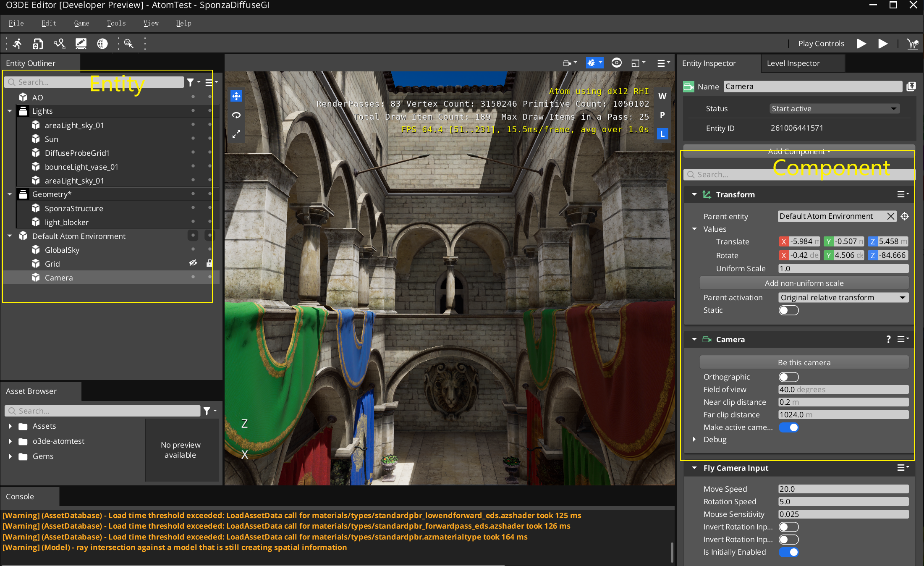924x566 pixels.
Task: Switch to the Level Inspector tab
Action: [793, 63]
